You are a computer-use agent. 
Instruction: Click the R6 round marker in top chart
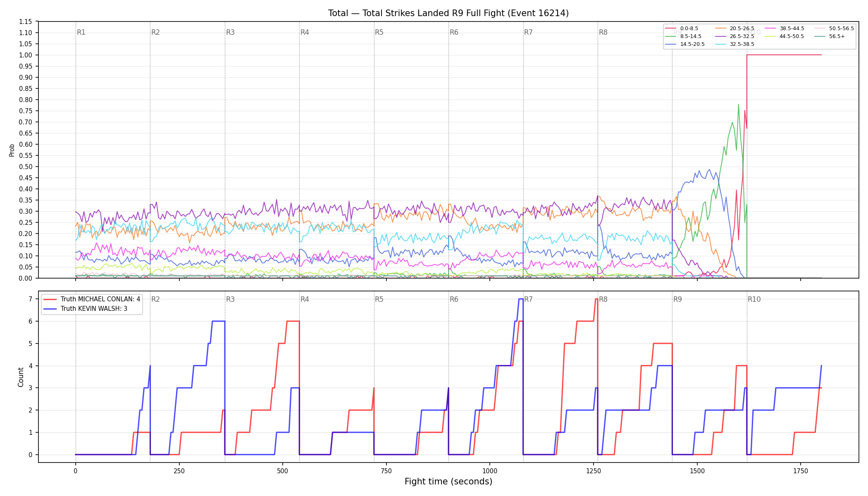coord(454,32)
